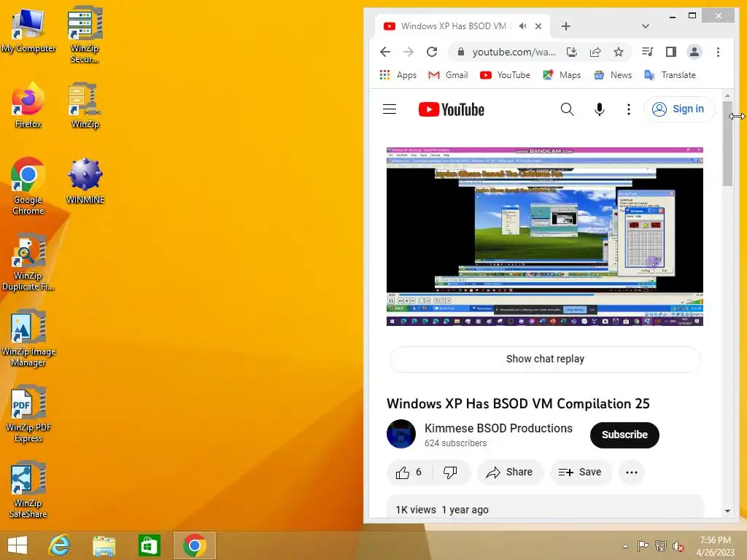
Task: Open YouTube search magnifier
Action: click(567, 109)
